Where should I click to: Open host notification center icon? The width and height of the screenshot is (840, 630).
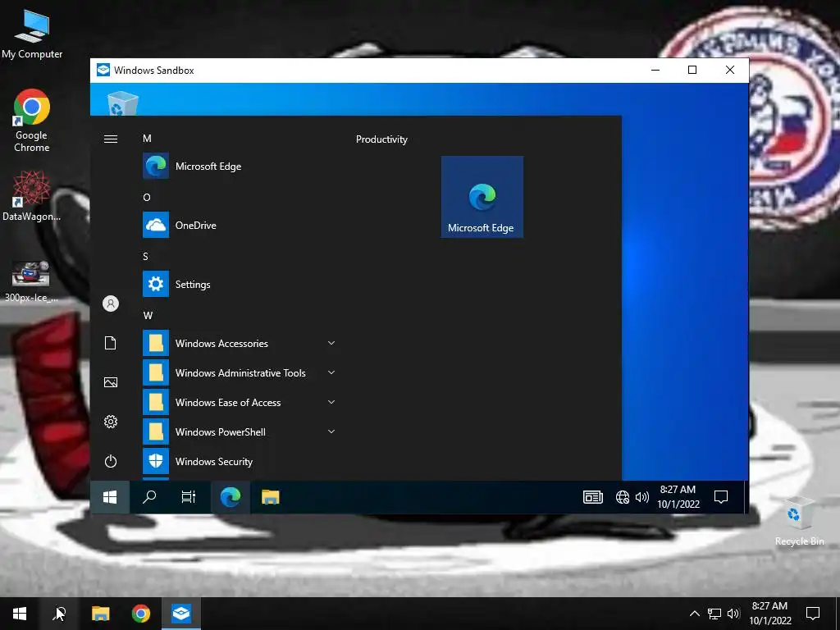(813, 614)
